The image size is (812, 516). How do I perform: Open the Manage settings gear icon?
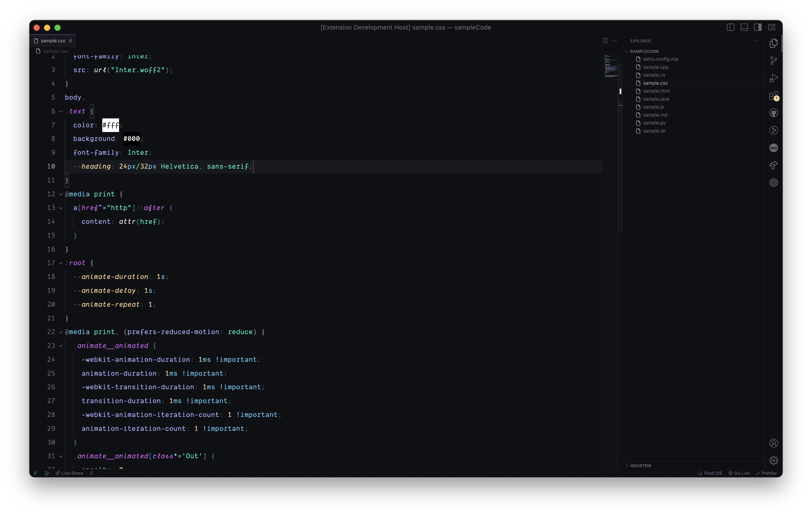[774, 460]
